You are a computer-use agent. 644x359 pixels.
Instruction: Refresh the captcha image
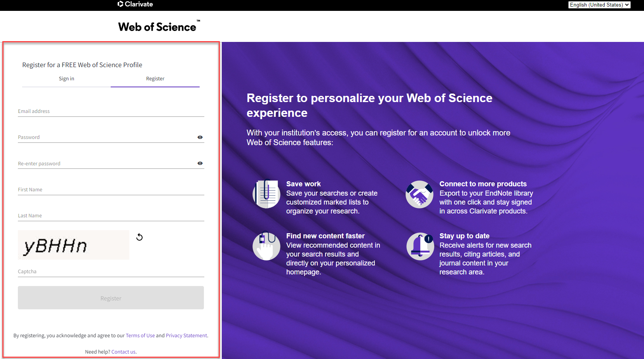point(139,237)
